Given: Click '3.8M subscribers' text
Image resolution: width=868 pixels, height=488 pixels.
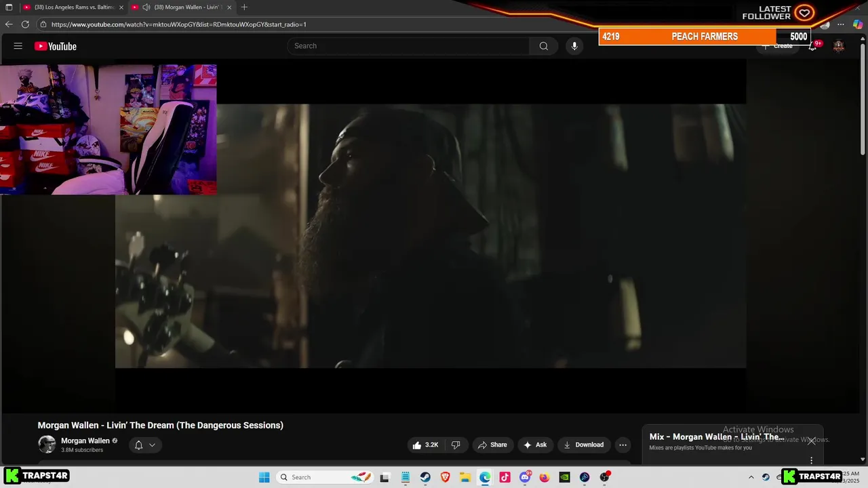Looking at the screenshot, I should click(x=82, y=450).
